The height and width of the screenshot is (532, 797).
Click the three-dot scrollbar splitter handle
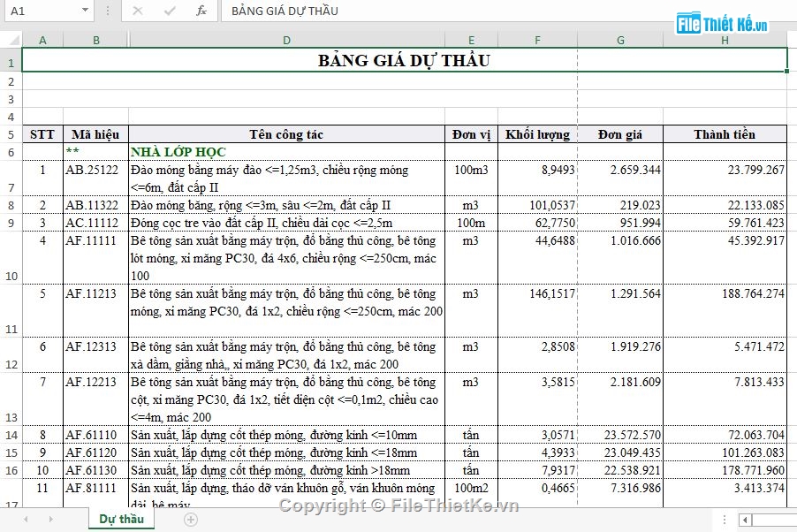(x=725, y=520)
